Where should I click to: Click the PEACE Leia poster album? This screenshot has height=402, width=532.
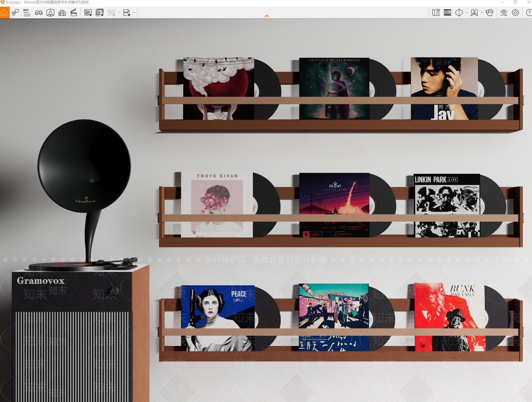tap(218, 318)
